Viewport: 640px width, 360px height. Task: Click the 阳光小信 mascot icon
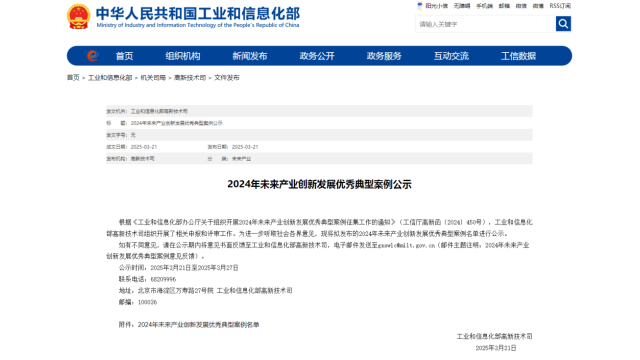[420, 6]
